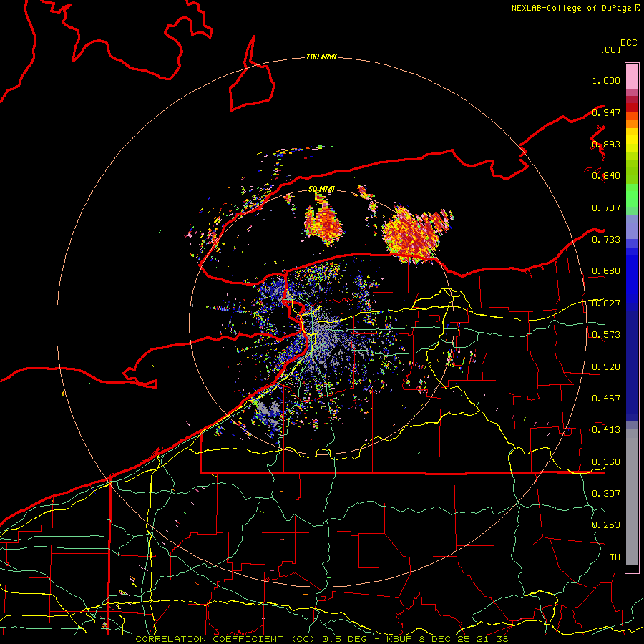Pick the yellow segment of the color bar
The image size is (644, 644).
click(632, 144)
